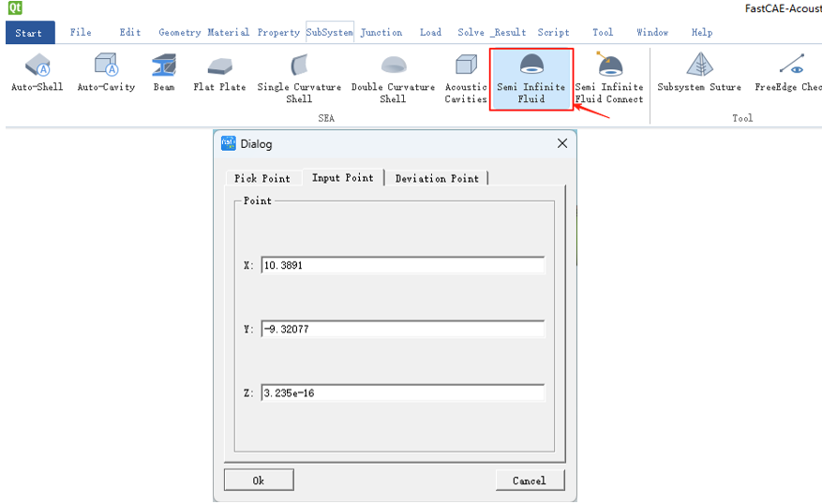Image resolution: width=822 pixels, height=504 pixels.
Task: Open the Tool ribbon tab
Action: point(603,33)
